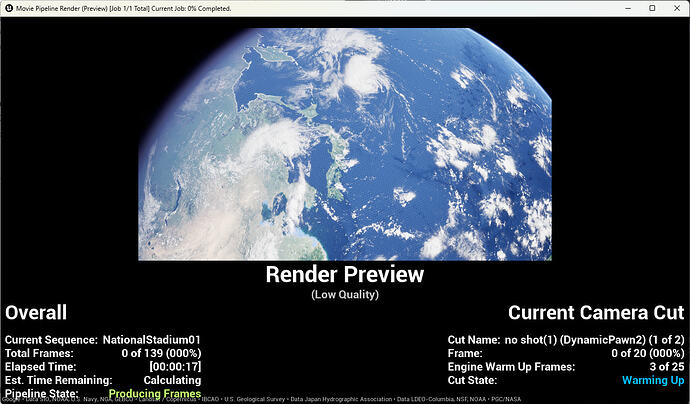Click the window title 'Movie Pipeline Render (Preview)'
This screenshot has height=404, width=690.
[x=62, y=8]
